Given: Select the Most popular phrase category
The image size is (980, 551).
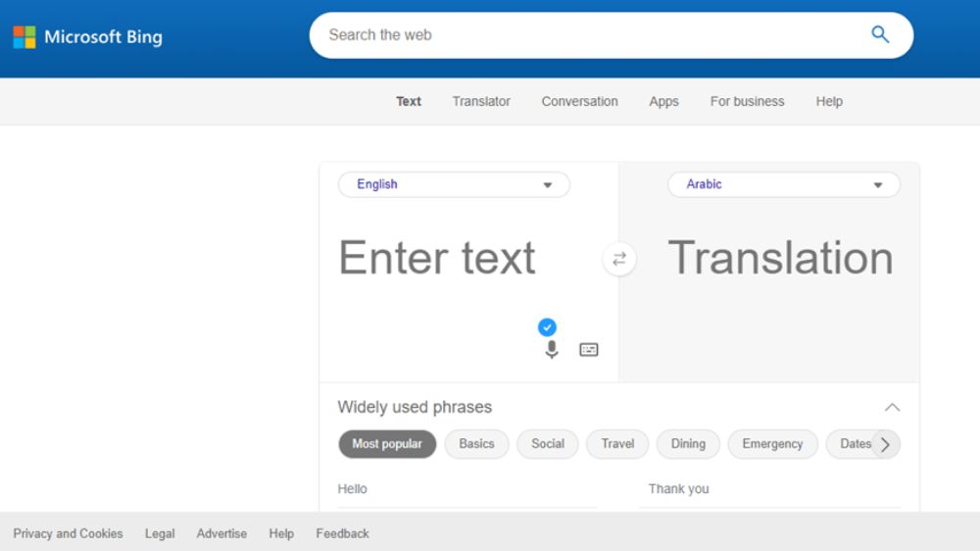Looking at the screenshot, I should (x=387, y=444).
